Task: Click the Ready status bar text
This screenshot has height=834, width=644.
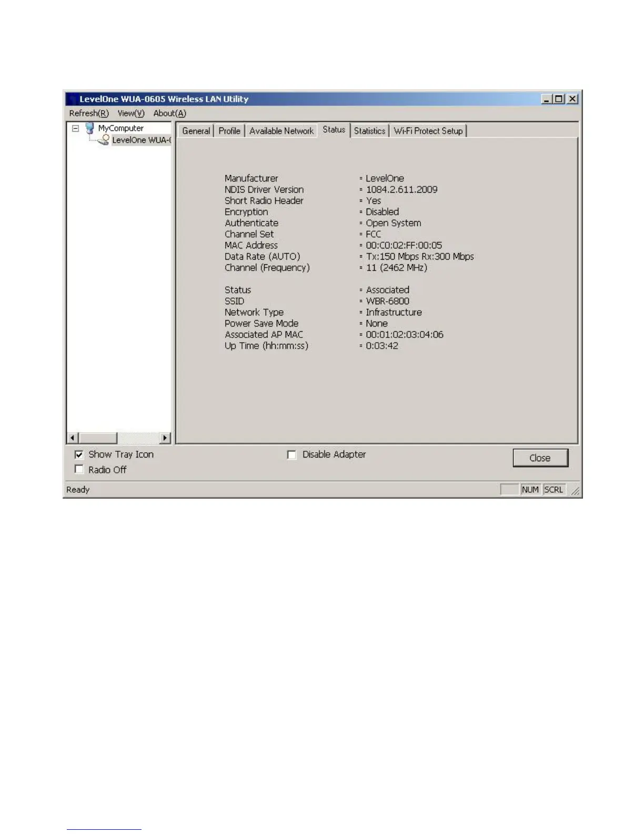Action: click(78, 490)
